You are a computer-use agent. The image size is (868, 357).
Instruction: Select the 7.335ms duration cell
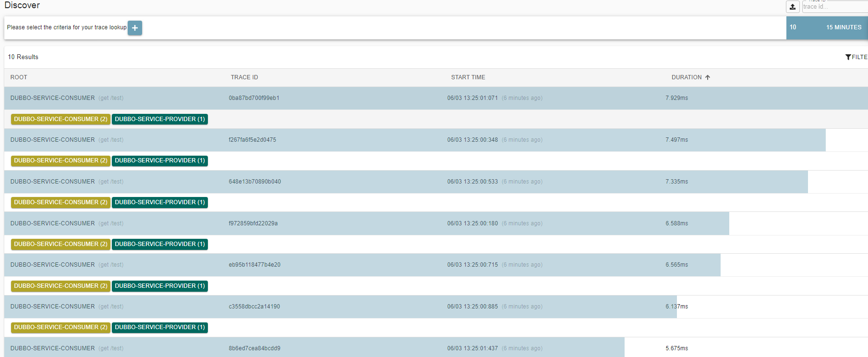coord(676,182)
